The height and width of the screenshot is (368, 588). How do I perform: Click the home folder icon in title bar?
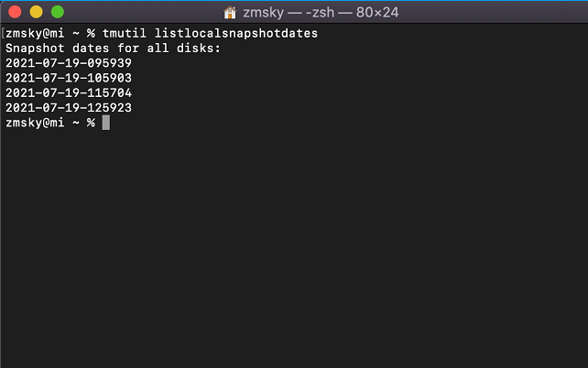231,13
